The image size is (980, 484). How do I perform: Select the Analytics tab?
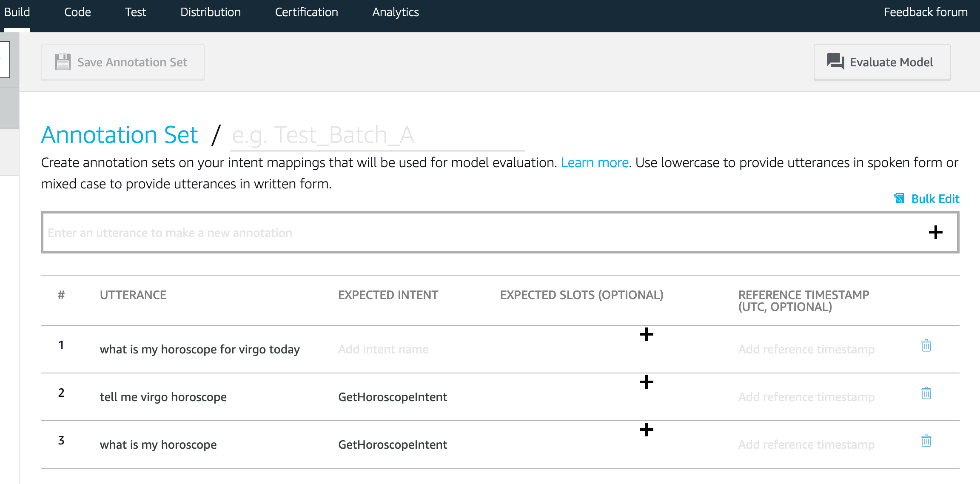point(395,12)
